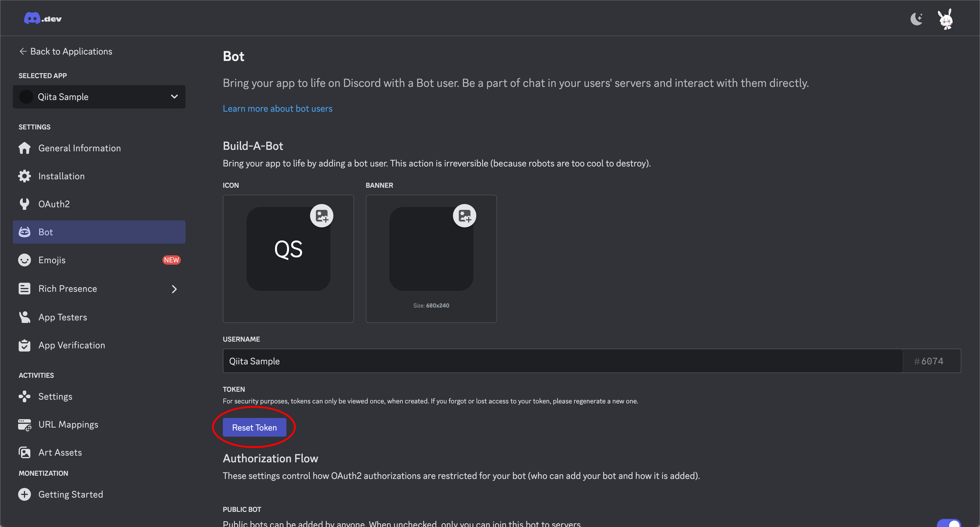The height and width of the screenshot is (527, 980).
Task: Upload a banner via image upload button
Action: [x=465, y=215]
